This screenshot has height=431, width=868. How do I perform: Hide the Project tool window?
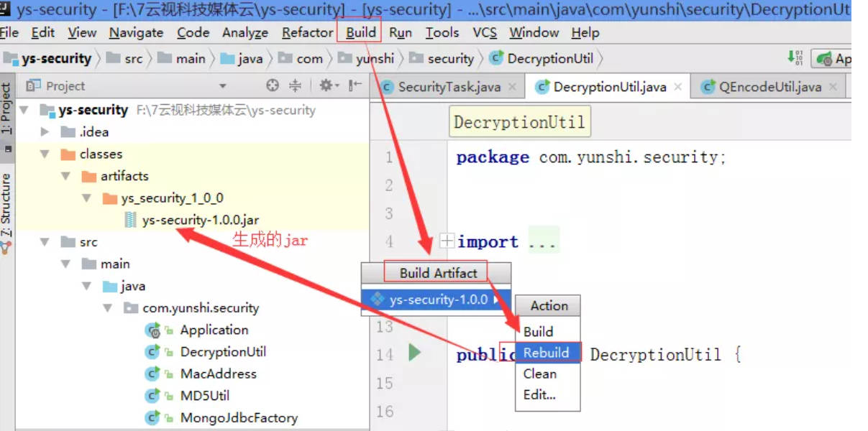point(355,85)
